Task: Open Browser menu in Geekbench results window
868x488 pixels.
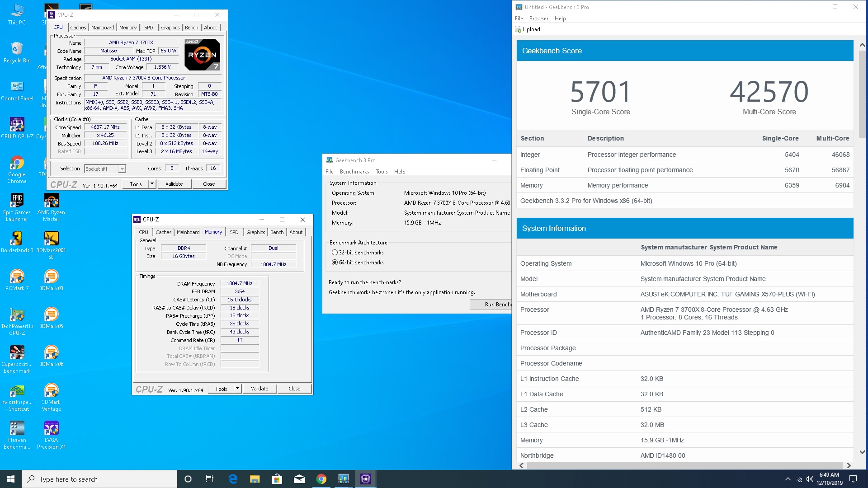Action: (538, 19)
